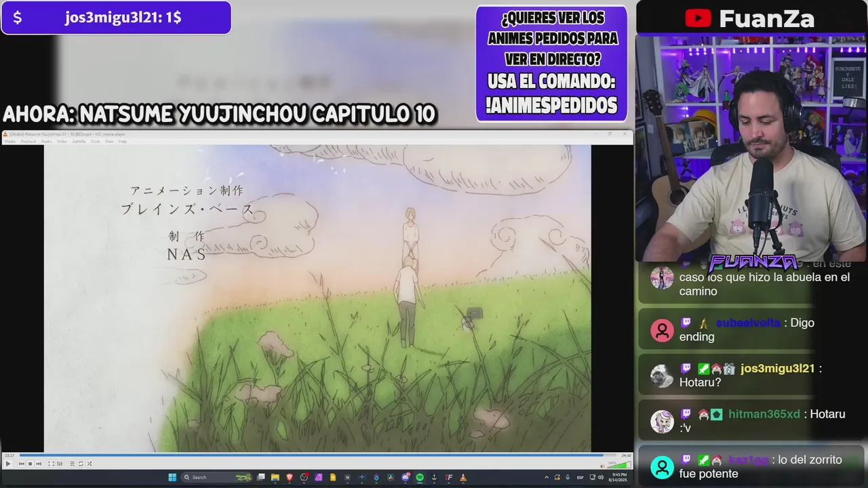Open Brave browser from the taskbar
The image size is (868, 488).
pyautogui.click(x=290, y=477)
